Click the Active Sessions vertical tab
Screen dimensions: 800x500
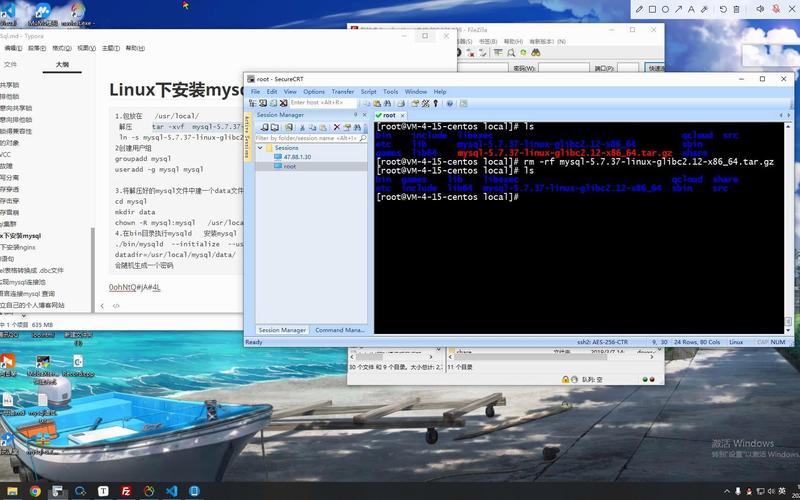pyautogui.click(x=248, y=135)
